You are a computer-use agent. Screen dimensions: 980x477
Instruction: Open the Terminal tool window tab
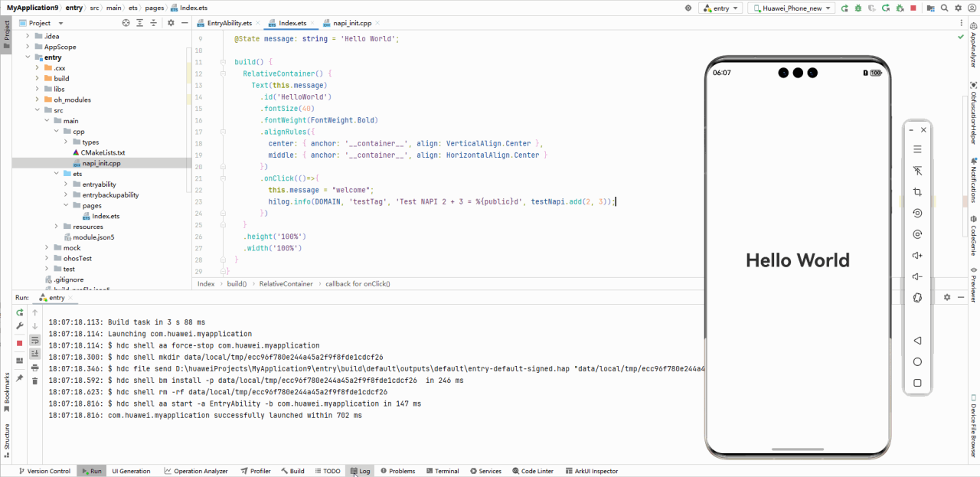click(442, 471)
